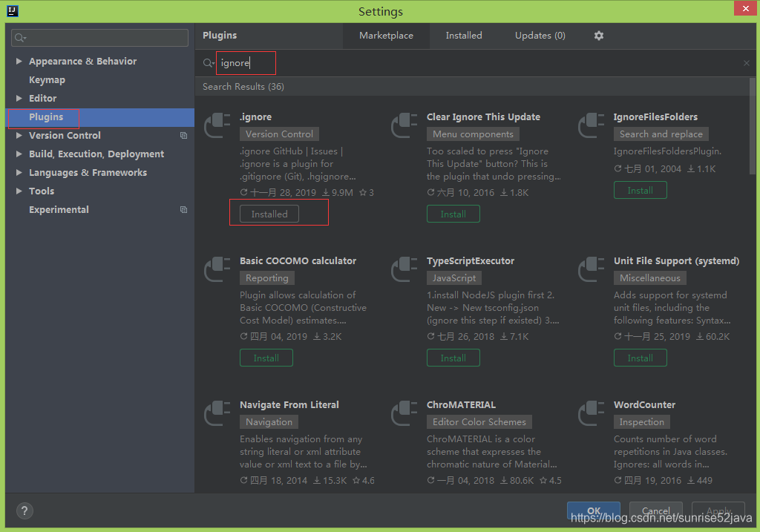Click the WordCounter plugin icon
This screenshot has height=532, width=760.
click(x=591, y=413)
